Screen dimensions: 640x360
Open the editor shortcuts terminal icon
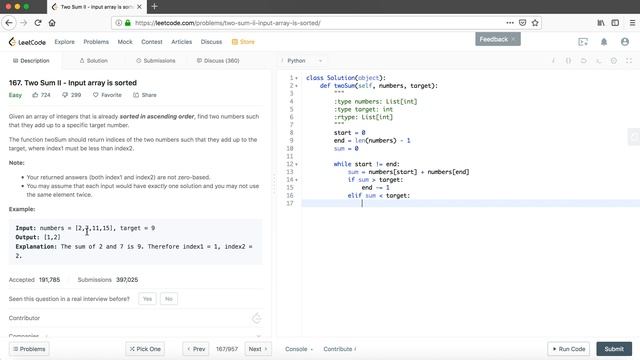click(598, 60)
